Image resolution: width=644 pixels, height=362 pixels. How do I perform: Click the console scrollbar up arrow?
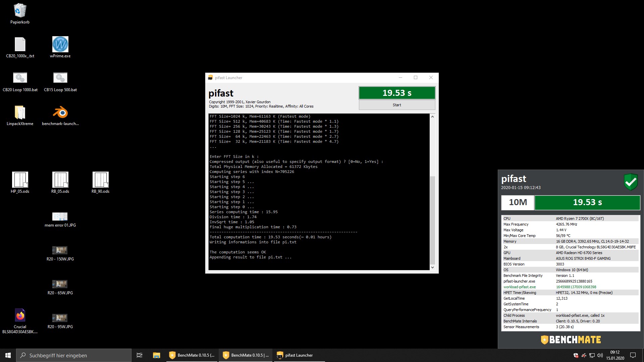coord(432,117)
